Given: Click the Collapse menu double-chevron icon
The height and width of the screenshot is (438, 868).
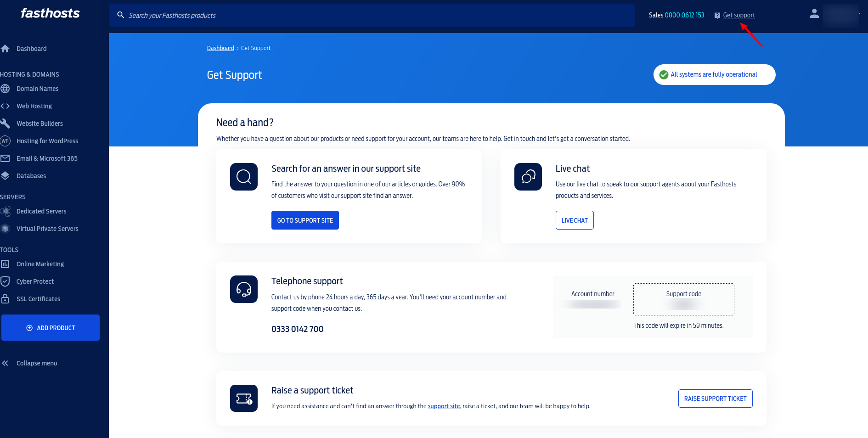Looking at the screenshot, I should [5, 363].
